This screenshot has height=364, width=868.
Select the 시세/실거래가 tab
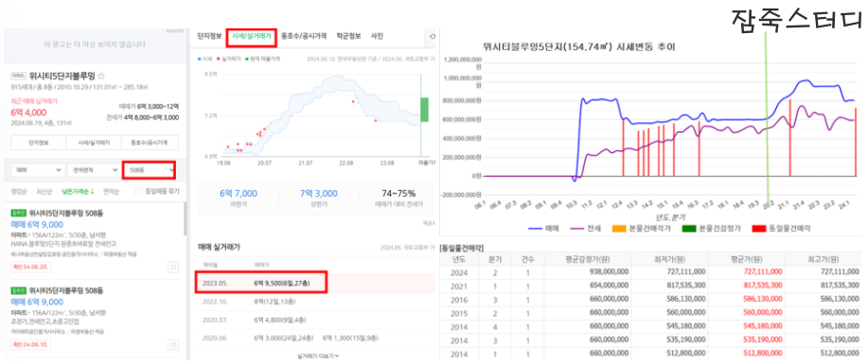(252, 36)
